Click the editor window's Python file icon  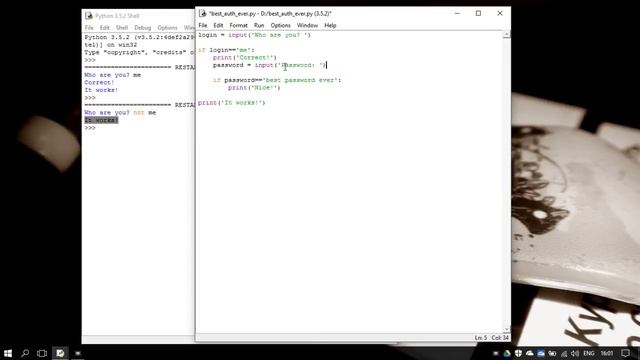pyautogui.click(x=202, y=13)
